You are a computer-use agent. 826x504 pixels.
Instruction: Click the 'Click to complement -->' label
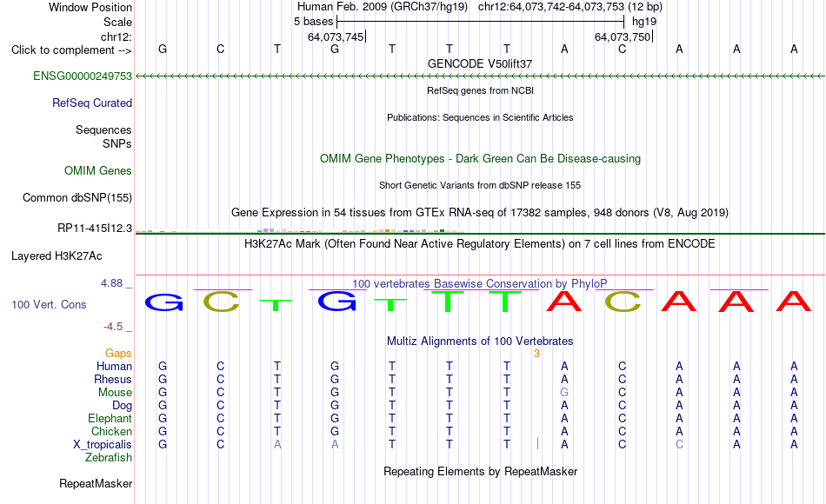(x=71, y=50)
